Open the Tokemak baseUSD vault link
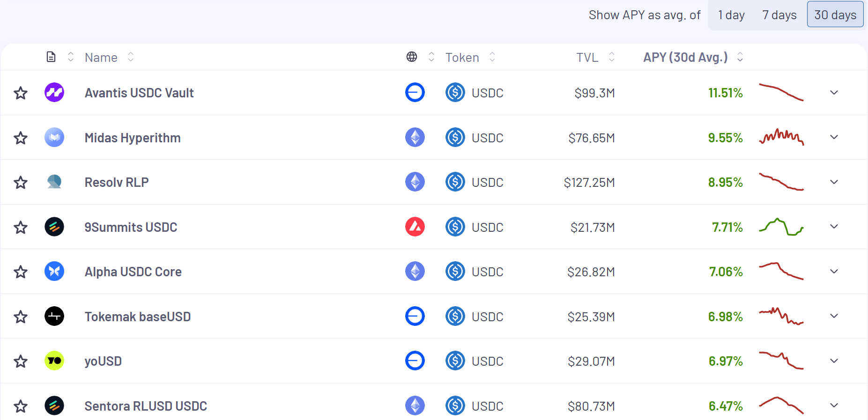Screen dimensions: 868x420 (138, 317)
